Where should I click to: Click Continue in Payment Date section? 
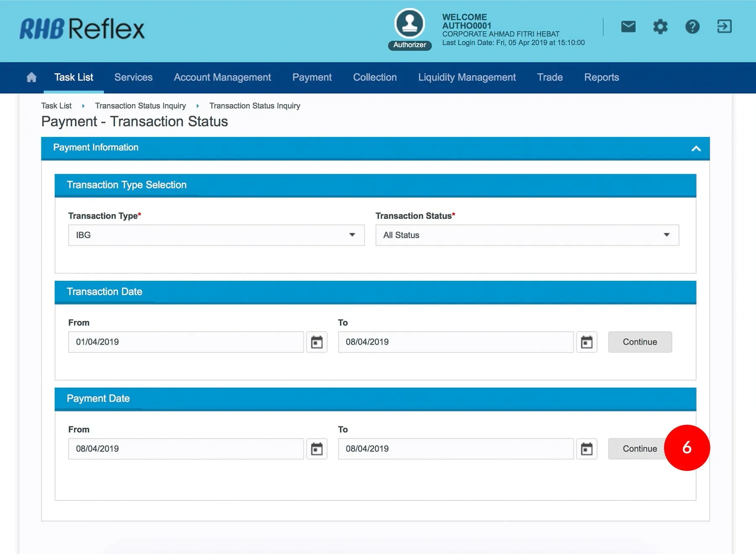tap(636, 449)
